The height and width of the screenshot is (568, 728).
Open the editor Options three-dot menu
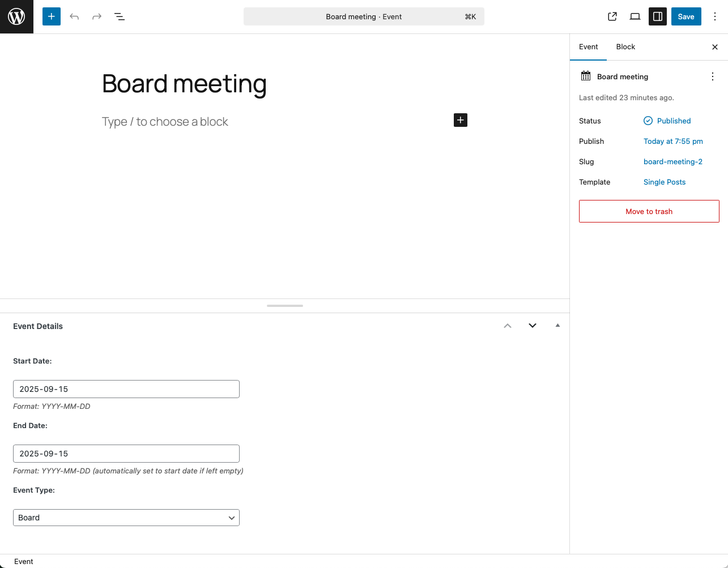714,16
